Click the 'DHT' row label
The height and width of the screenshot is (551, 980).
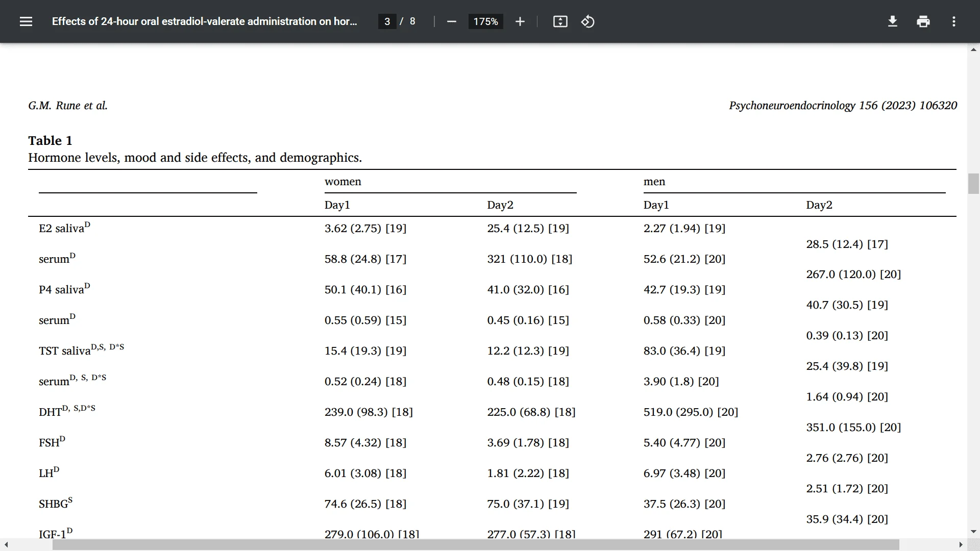(x=67, y=411)
